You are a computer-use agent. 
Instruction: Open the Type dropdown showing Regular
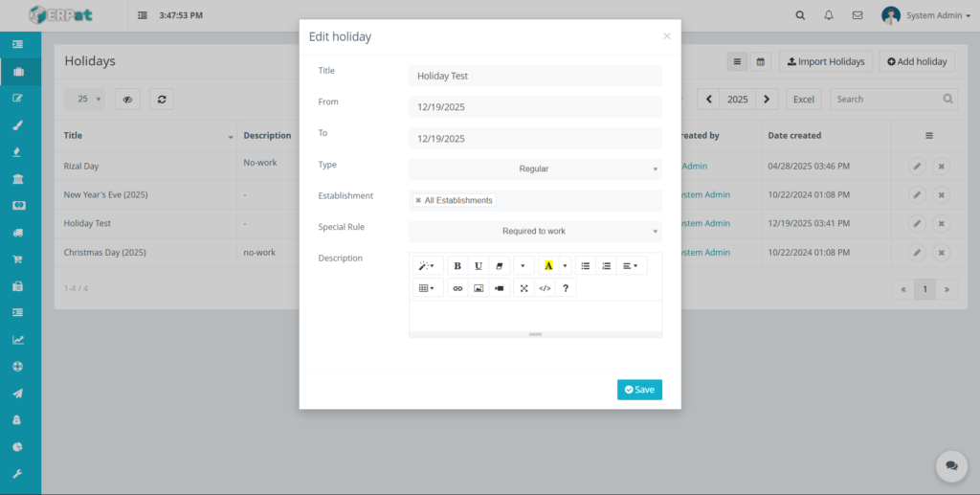pyautogui.click(x=536, y=169)
